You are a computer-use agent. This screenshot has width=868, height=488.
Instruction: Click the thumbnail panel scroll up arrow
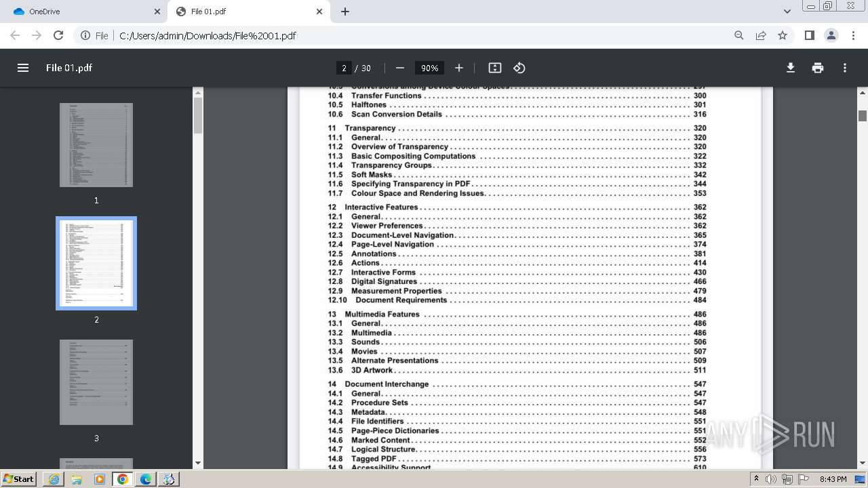(198, 92)
